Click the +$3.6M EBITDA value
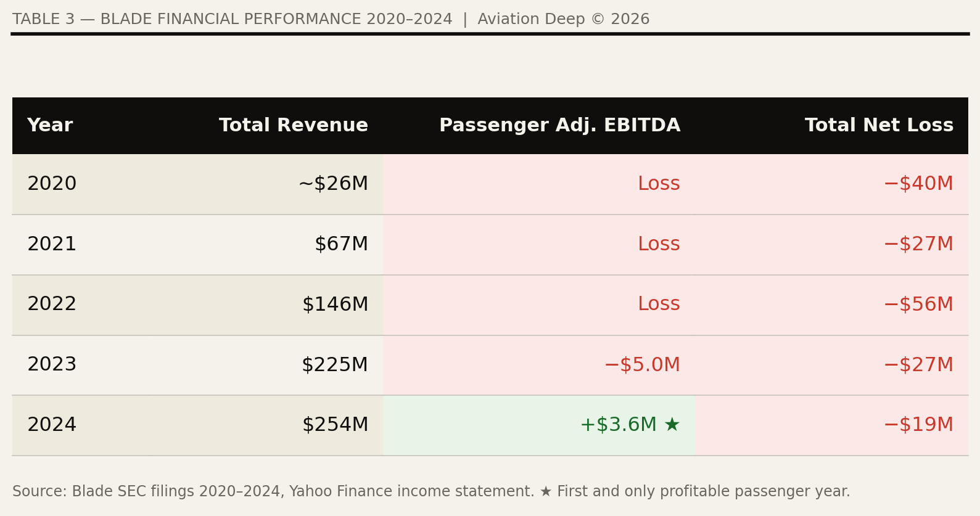Viewport: 980px width, 516px height. [x=619, y=425]
